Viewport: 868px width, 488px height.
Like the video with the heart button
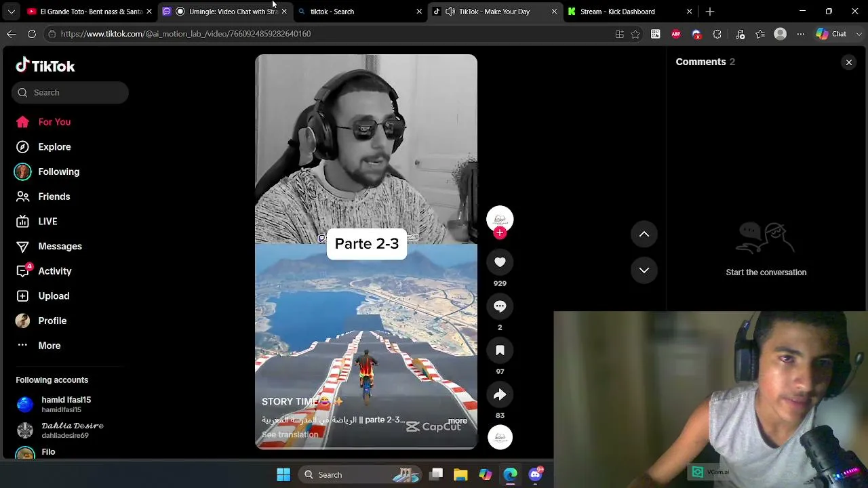[x=500, y=262]
